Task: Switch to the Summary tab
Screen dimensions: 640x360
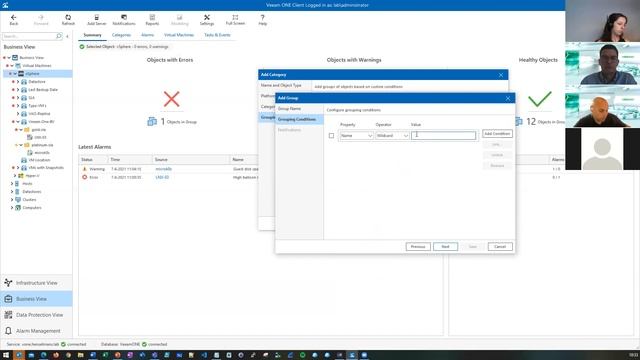Action: [x=92, y=35]
